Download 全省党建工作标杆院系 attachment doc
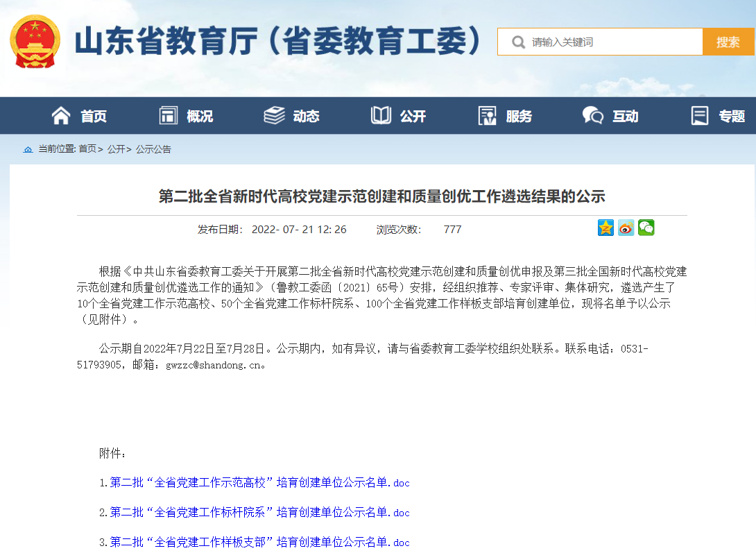Image resolution: width=756 pixels, height=553 pixels. click(x=260, y=513)
